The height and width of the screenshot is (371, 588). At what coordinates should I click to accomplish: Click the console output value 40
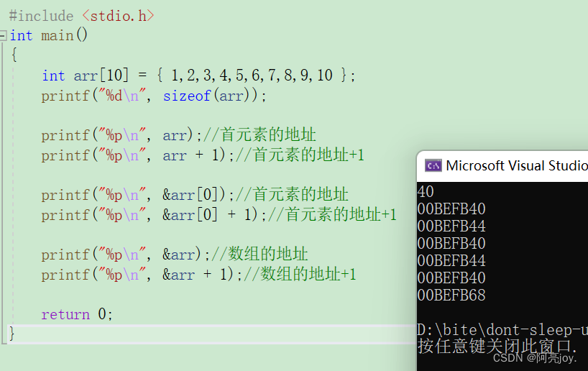426,192
